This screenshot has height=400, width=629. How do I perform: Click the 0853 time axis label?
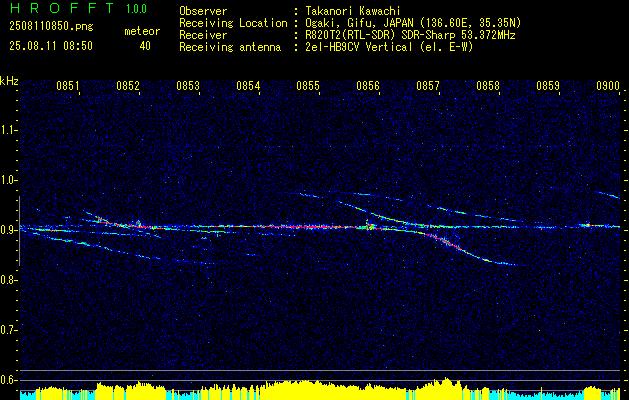click(x=188, y=86)
